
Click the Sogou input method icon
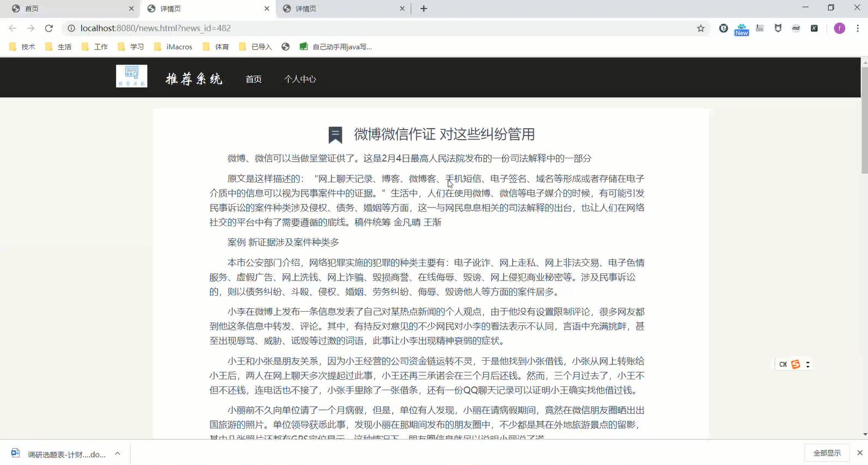796,364
